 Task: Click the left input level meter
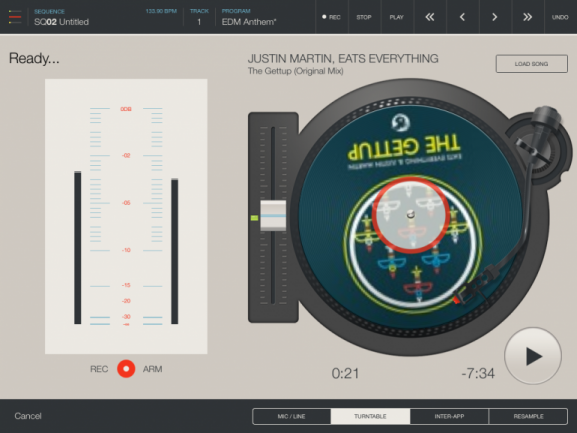[78, 248]
